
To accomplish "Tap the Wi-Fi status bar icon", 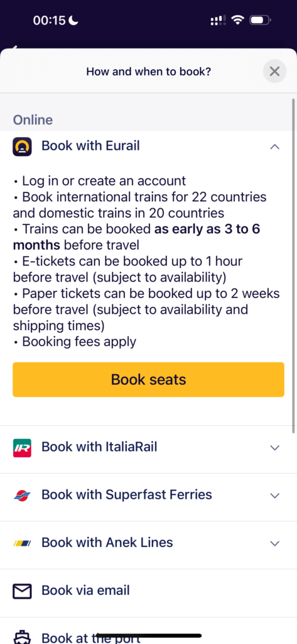I will tap(237, 20).
